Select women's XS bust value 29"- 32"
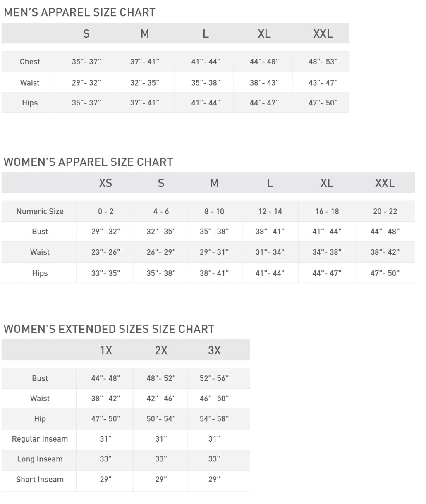Screen dimensions: 426x504 (x=105, y=232)
